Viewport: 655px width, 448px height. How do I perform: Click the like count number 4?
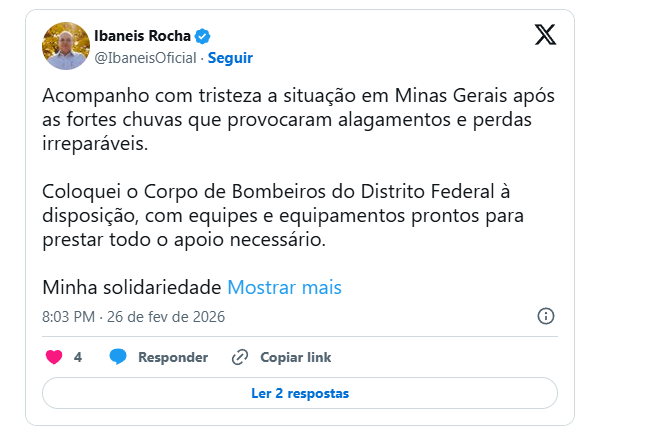(x=78, y=357)
